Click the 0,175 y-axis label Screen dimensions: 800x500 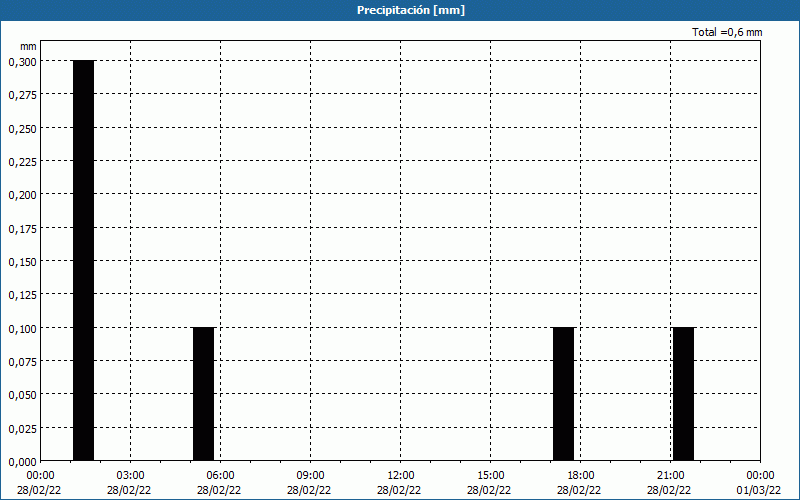coord(22,229)
